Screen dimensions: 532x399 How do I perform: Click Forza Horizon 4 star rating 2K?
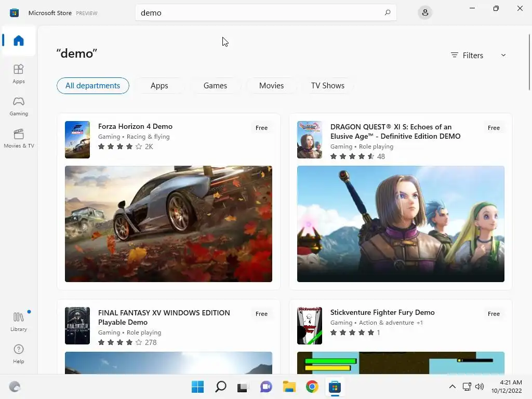126,147
